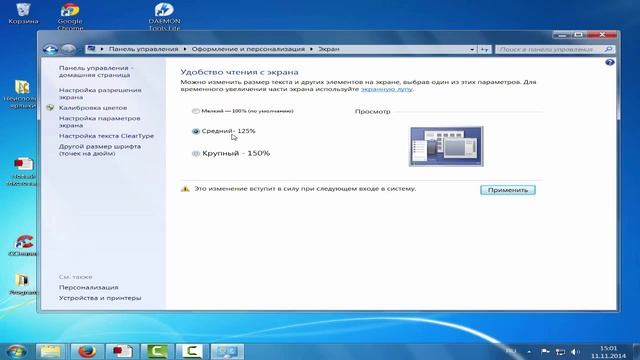Open Персонализация link under See also
The height and width of the screenshot is (360, 640).
(89, 287)
